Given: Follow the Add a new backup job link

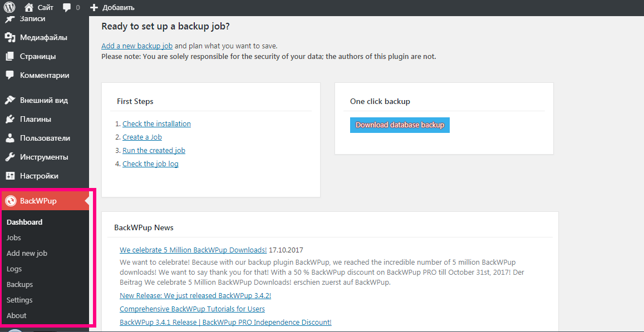Looking at the screenshot, I should pos(137,46).
